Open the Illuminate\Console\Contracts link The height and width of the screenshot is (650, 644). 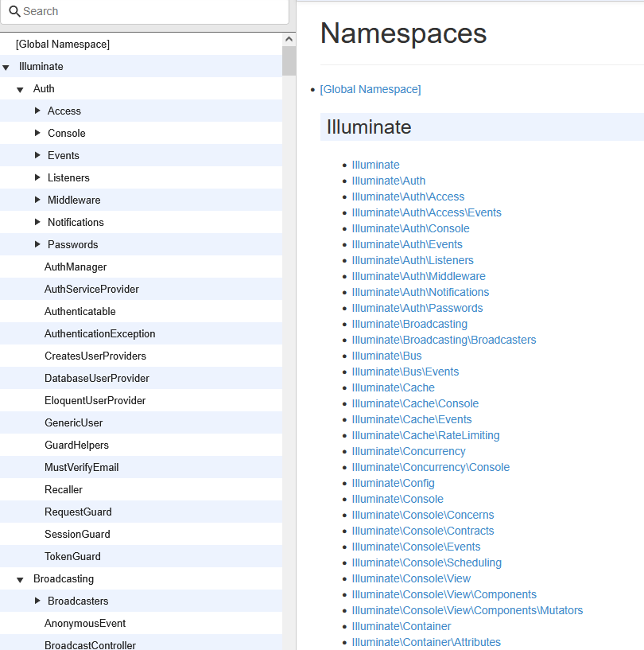(x=423, y=531)
